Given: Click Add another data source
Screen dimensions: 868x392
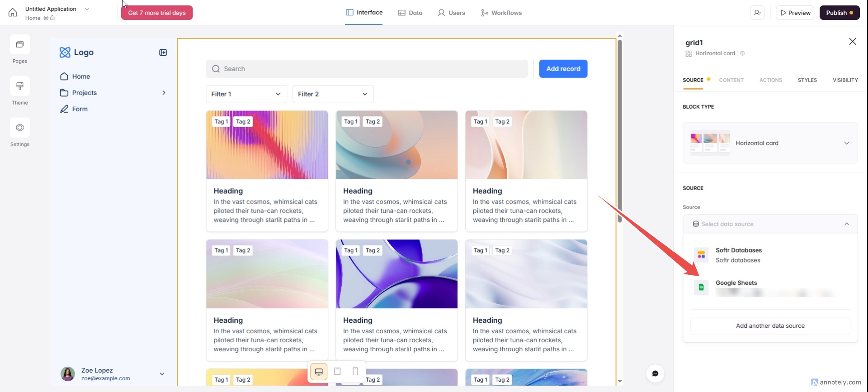Looking at the screenshot, I should point(770,326).
